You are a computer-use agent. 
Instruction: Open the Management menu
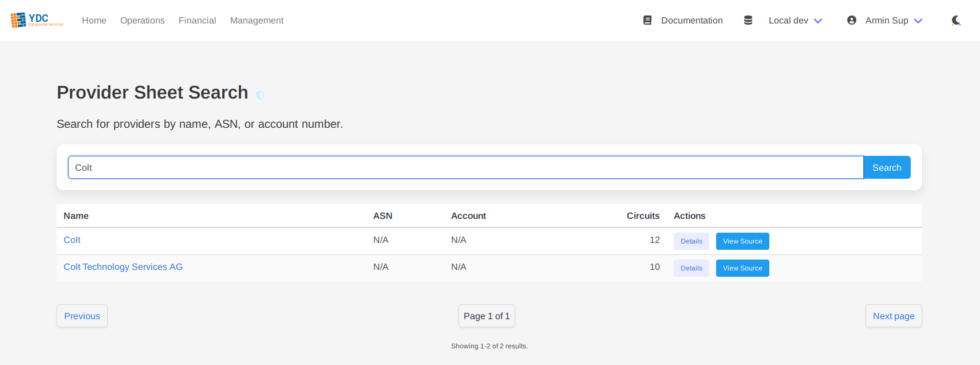pyautogui.click(x=256, y=21)
